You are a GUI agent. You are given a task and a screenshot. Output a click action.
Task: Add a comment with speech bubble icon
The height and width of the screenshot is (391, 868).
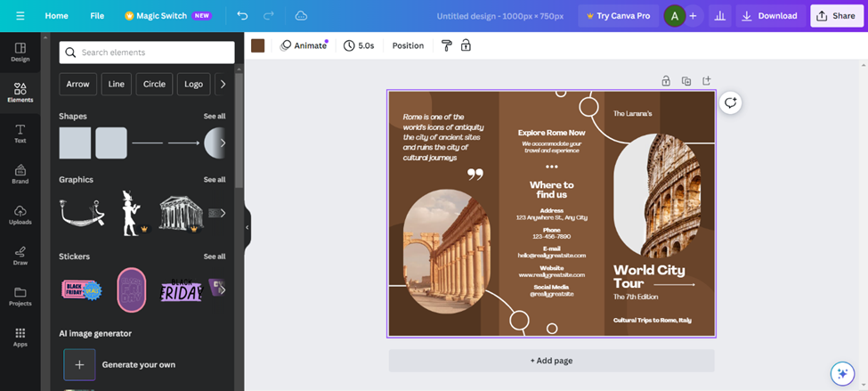coord(731,102)
